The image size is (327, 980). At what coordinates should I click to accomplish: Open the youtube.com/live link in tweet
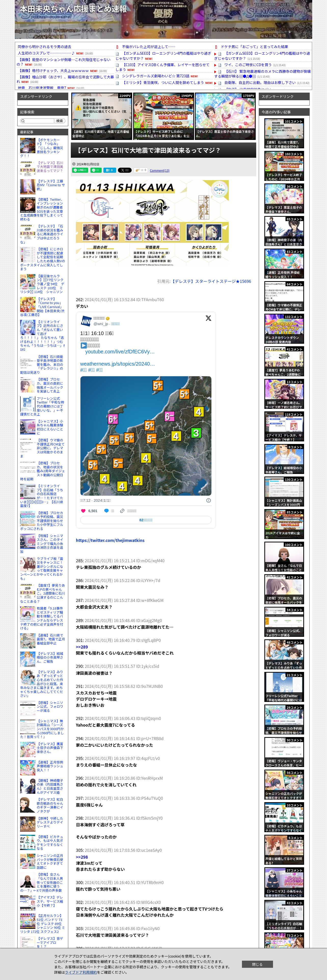(120, 352)
